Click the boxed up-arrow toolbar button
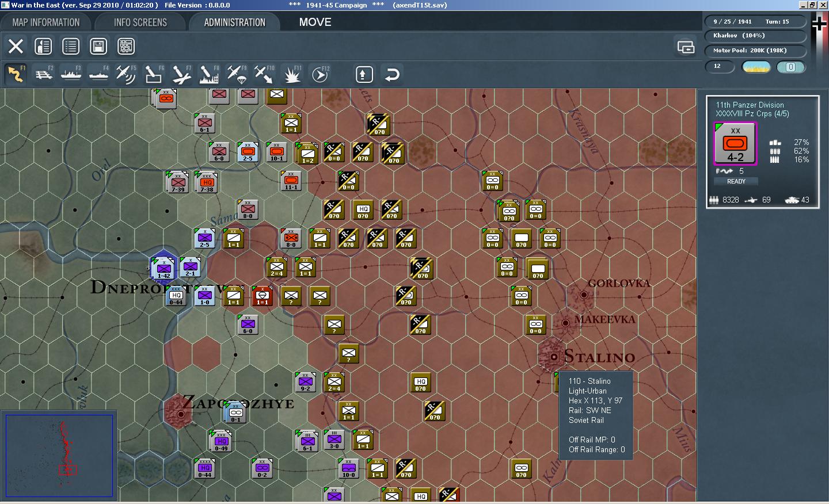 364,74
